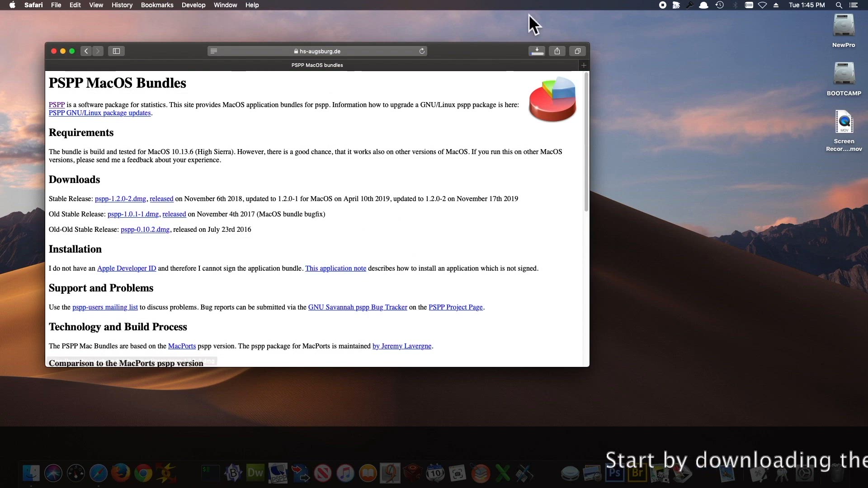The height and width of the screenshot is (488, 868).
Task: Open Time Machine menu bar icon
Action: click(720, 5)
